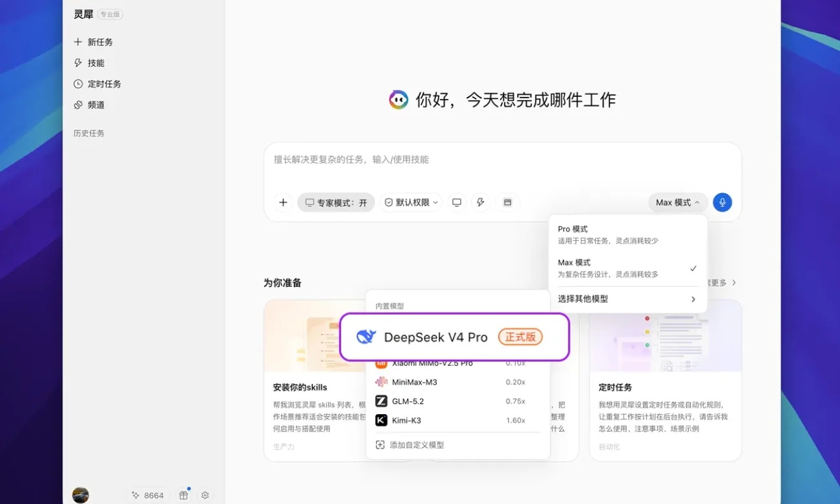Start a new task with 新任务
This screenshot has width=840, height=504.
(x=93, y=42)
